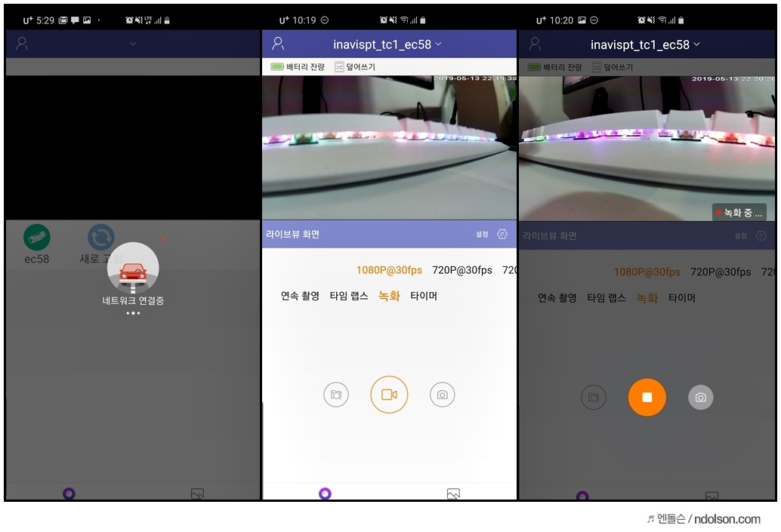Open device dropdown chevron in left screen
The height and width of the screenshot is (532, 781).
point(133,44)
